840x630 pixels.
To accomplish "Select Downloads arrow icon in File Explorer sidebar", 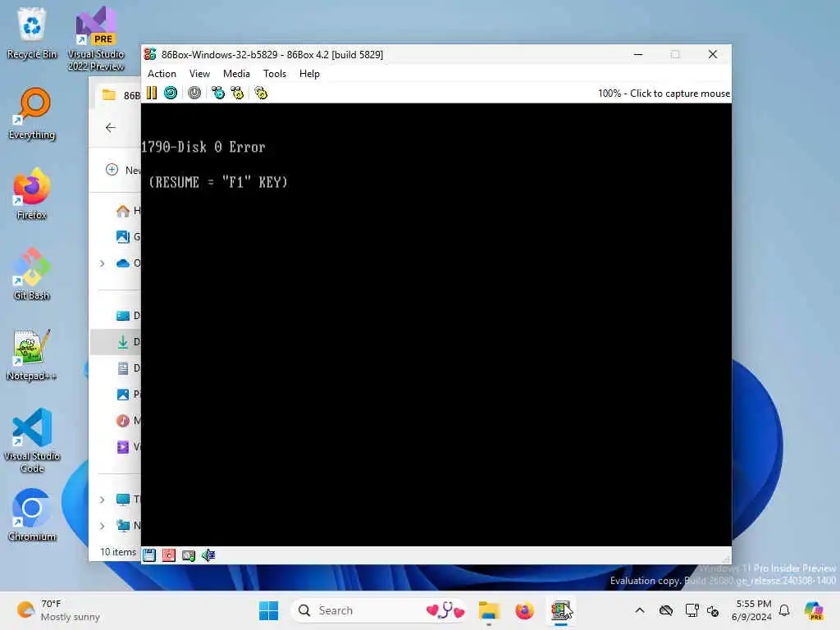I will point(123,342).
